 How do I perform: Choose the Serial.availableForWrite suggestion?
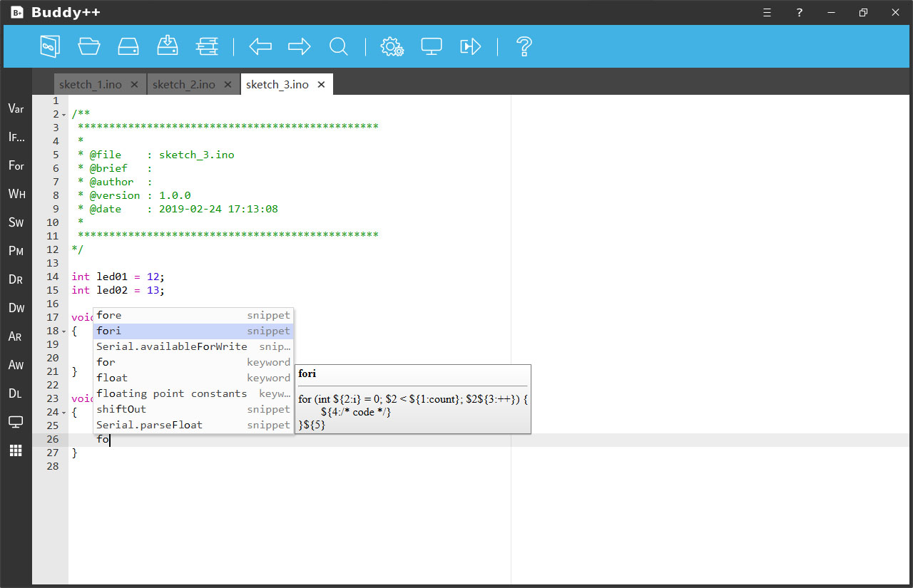(x=193, y=346)
